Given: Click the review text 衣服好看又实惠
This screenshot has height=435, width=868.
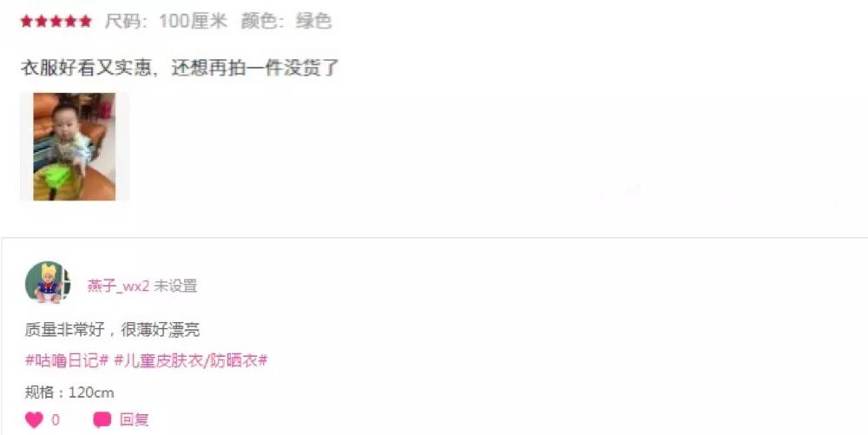Looking at the screenshot, I should click(86, 69).
